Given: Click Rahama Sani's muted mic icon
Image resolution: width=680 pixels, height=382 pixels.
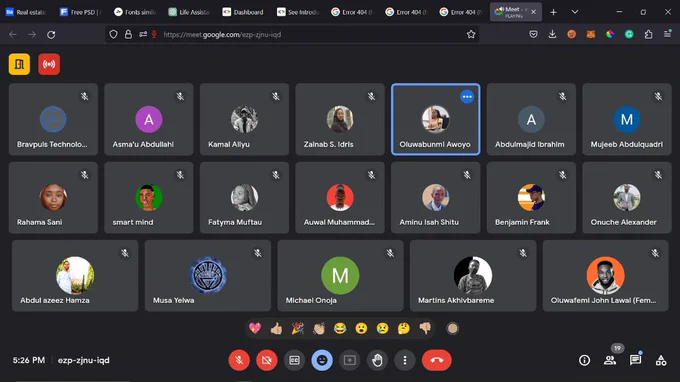Looking at the screenshot, I should (85, 175).
